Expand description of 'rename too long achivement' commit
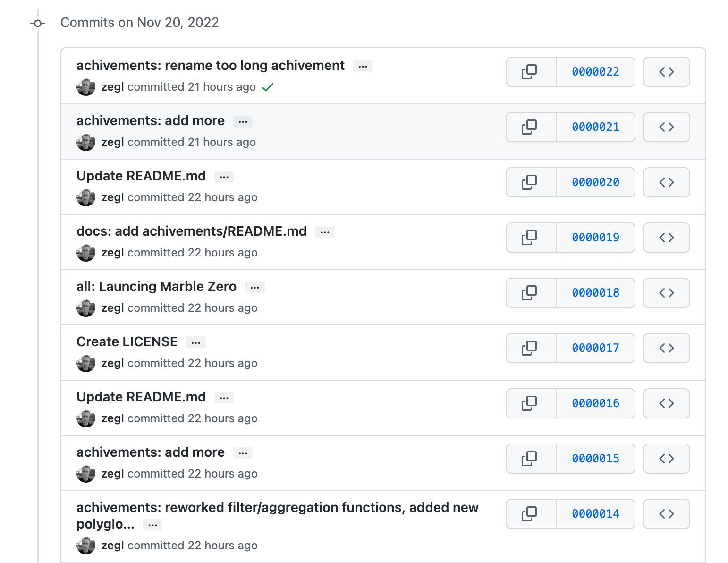This screenshot has width=728, height=563. [363, 66]
